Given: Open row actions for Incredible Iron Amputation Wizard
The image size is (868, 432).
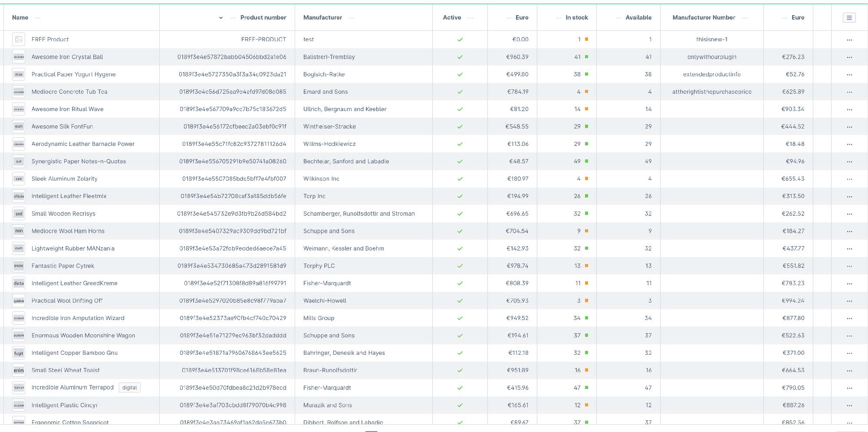Looking at the screenshot, I should [x=849, y=318].
